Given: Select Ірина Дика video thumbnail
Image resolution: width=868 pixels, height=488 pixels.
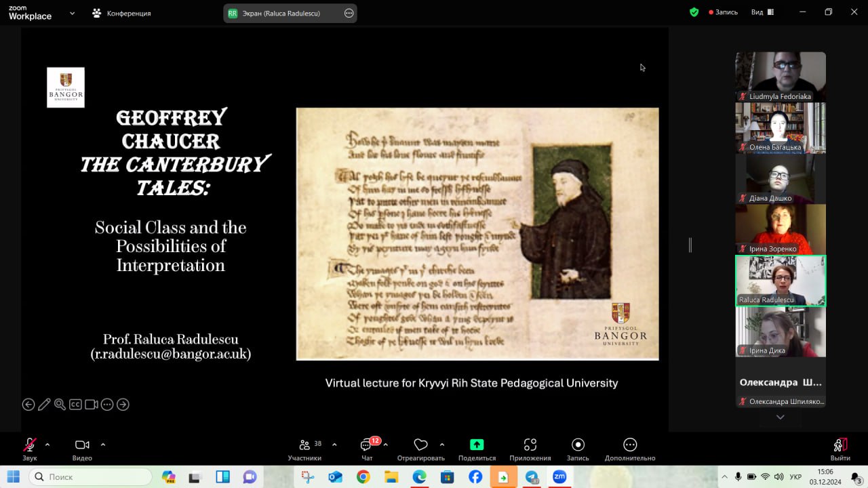Looking at the screenshot, I should (781, 331).
